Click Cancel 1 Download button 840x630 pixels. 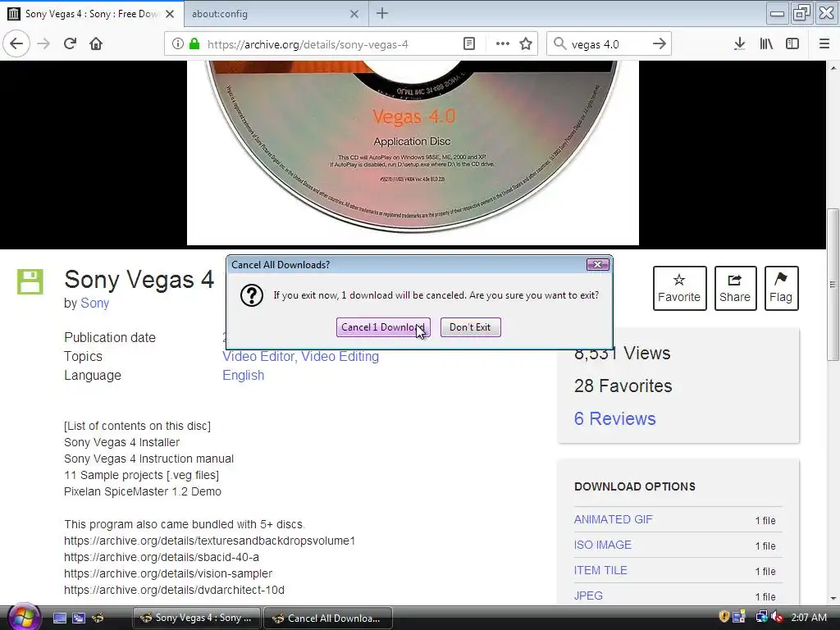click(383, 327)
